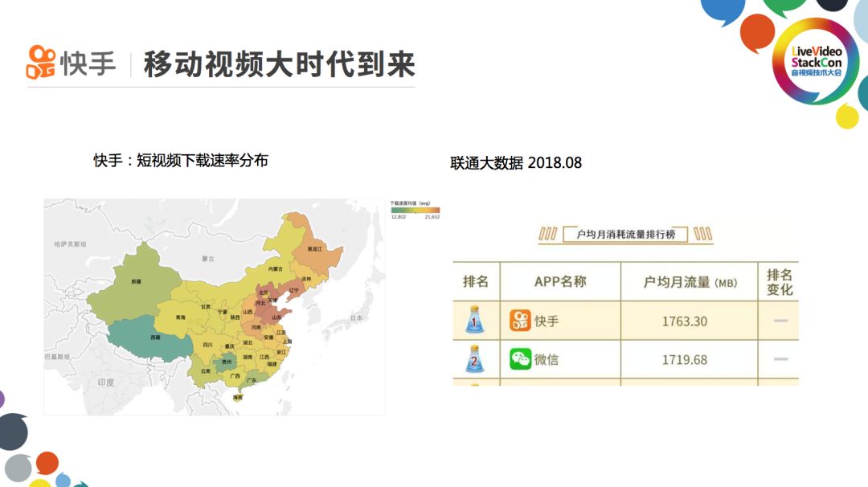
Task: Click the 印度 country label on the map
Action: click(x=106, y=382)
